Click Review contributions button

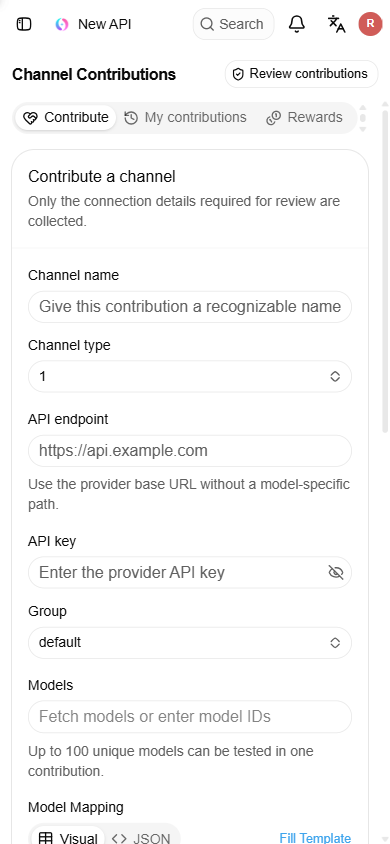tap(301, 74)
